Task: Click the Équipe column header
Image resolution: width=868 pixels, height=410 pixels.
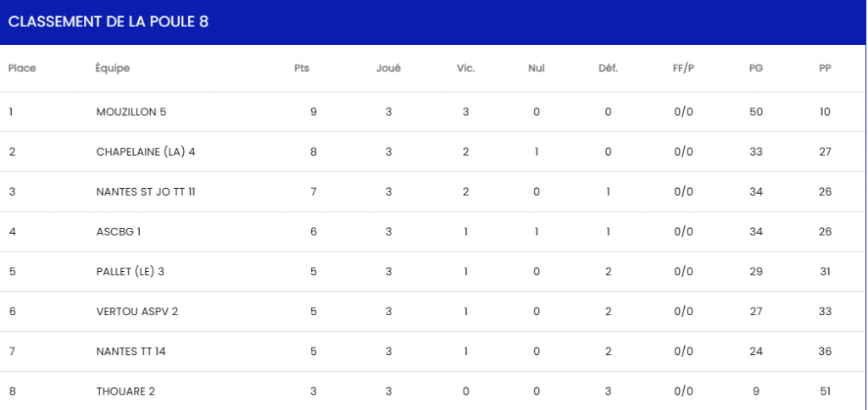Action: coord(113,69)
